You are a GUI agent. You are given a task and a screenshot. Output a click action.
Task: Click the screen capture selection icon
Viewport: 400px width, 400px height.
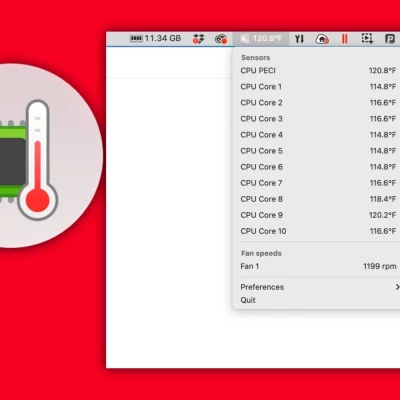[x=367, y=39]
